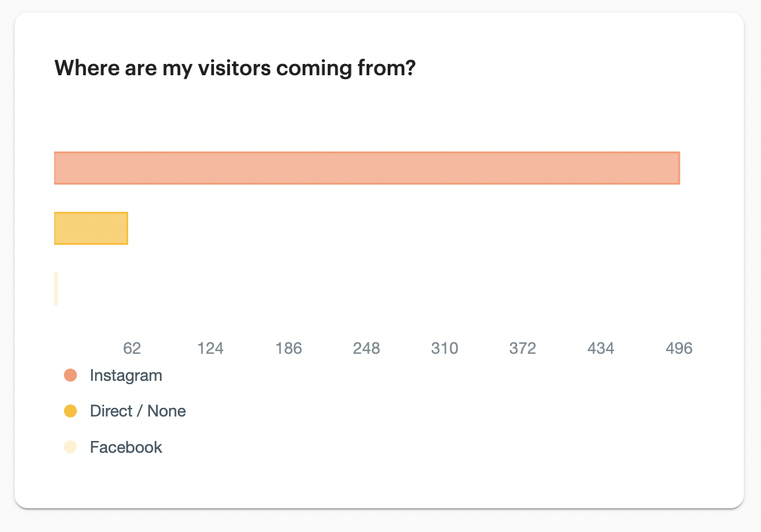Click the 434 axis tick label
This screenshot has height=532, width=761.
point(600,348)
